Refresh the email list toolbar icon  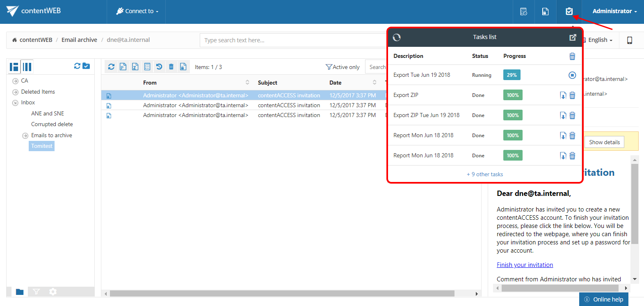tap(111, 67)
